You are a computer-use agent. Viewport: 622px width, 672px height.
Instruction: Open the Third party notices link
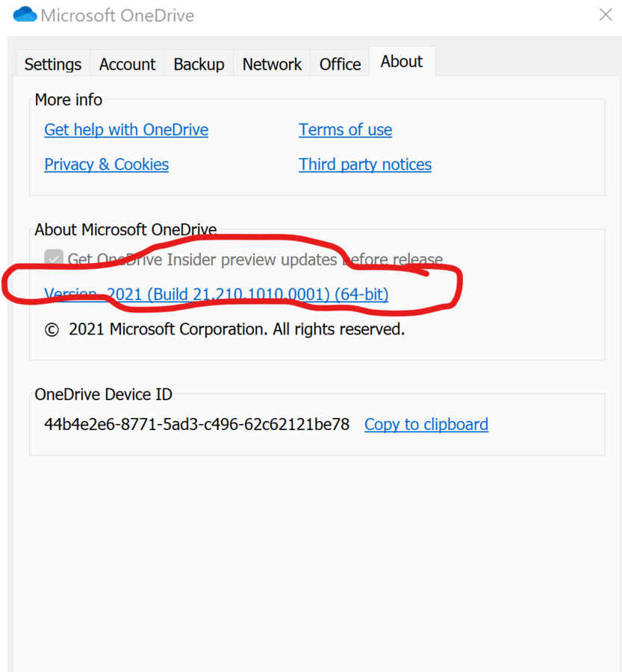(365, 164)
